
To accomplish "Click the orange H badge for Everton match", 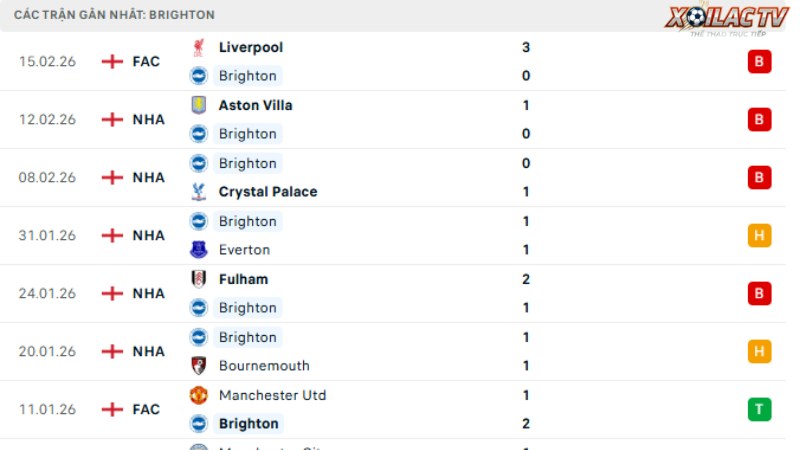I will point(759,235).
